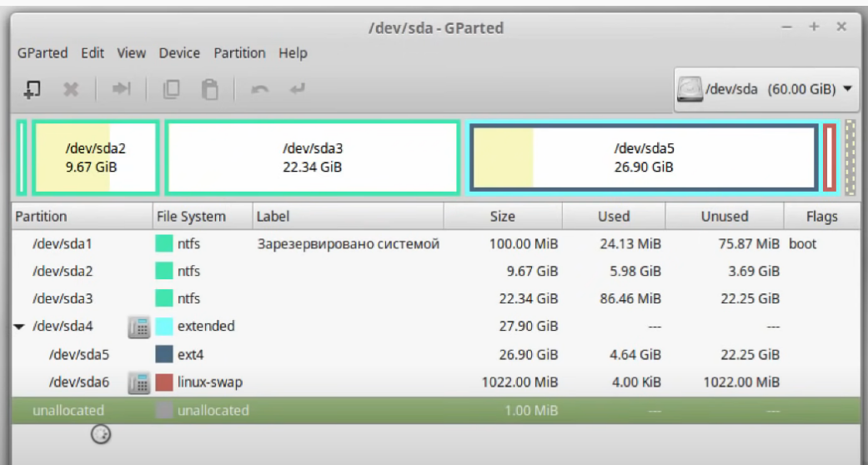The height and width of the screenshot is (465, 868).
Task: Click the linux-swap file system text
Action: 210,382
